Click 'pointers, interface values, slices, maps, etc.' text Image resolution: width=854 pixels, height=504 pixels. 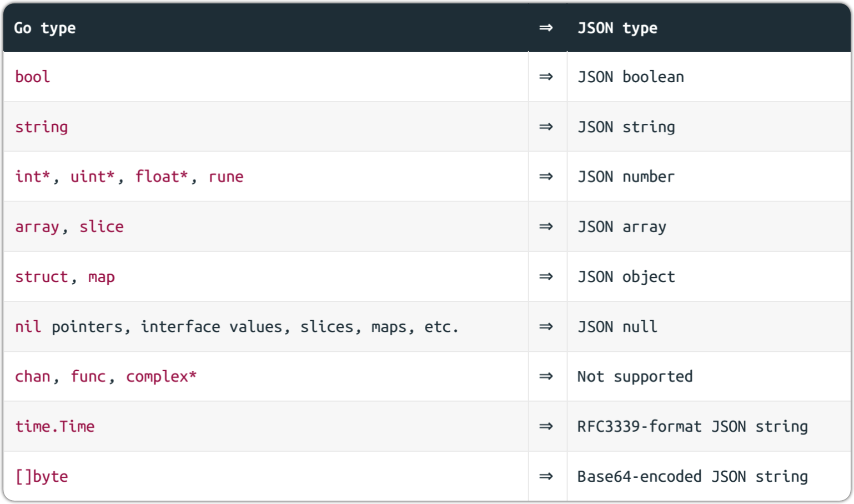[255, 327]
